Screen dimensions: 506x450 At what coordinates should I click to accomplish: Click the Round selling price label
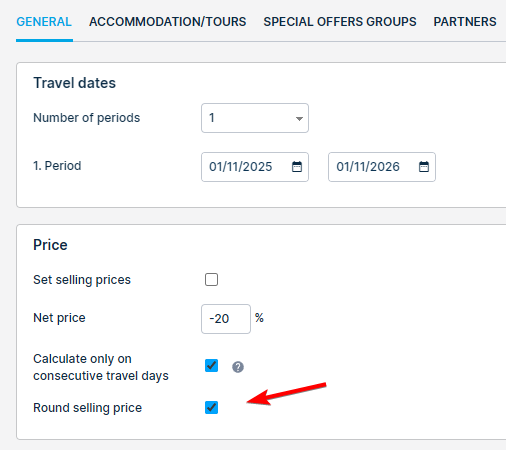point(88,408)
